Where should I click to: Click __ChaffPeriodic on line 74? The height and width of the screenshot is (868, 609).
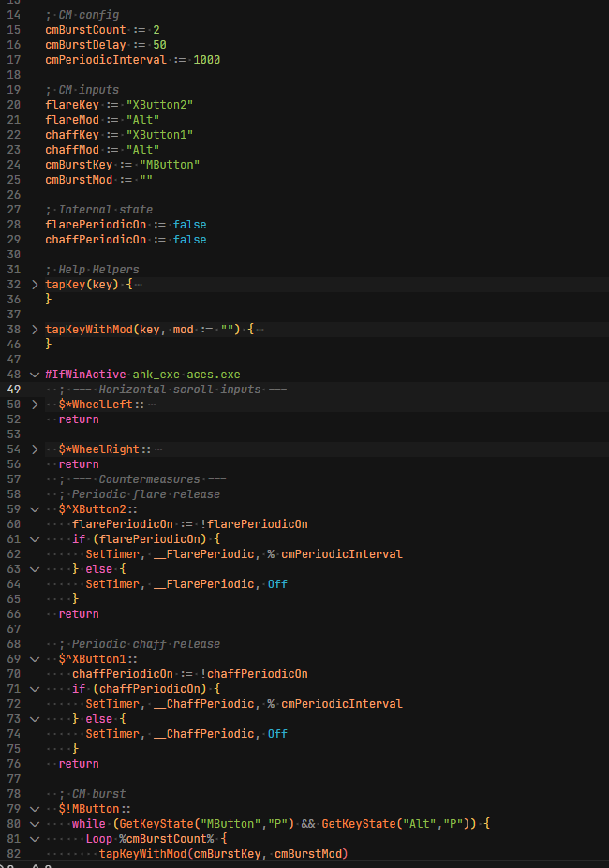(203, 734)
